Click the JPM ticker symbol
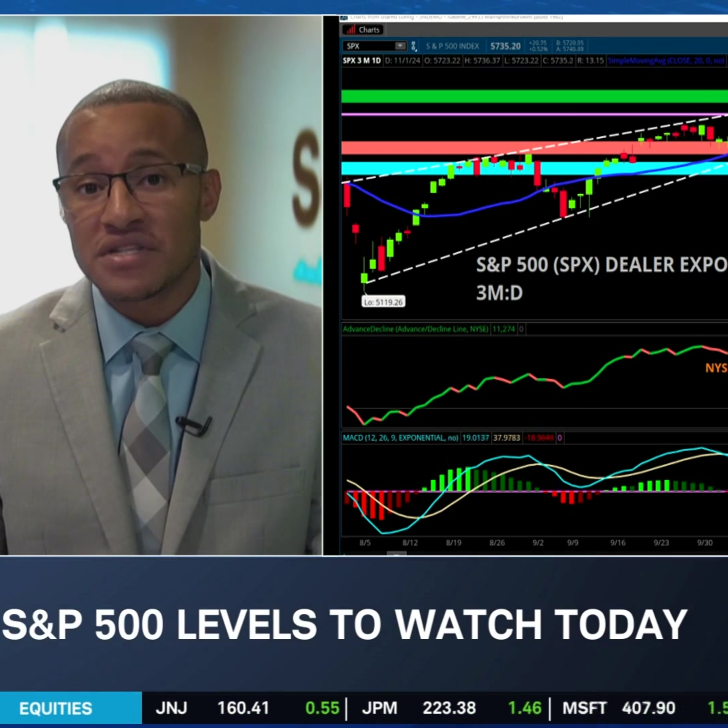This screenshot has width=728, height=728. pyautogui.click(x=380, y=708)
